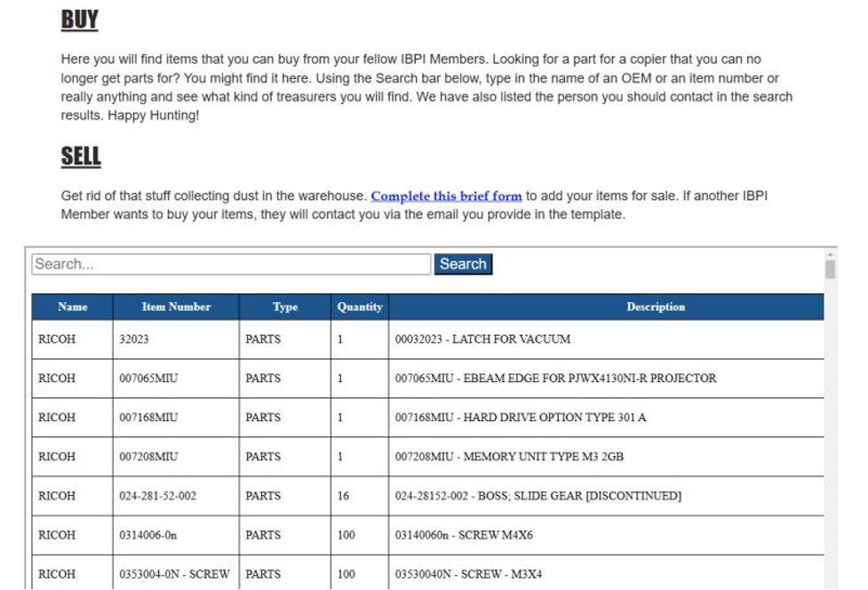
Task: Click the SELL section heading
Action: [x=80, y=156]
